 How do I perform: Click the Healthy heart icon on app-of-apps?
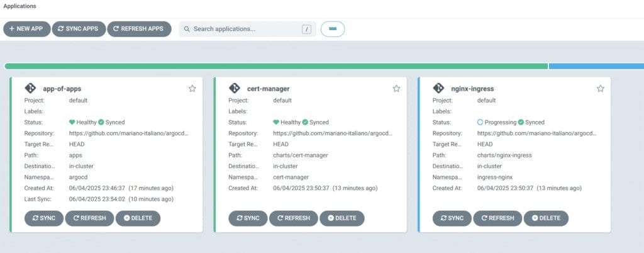72,122
